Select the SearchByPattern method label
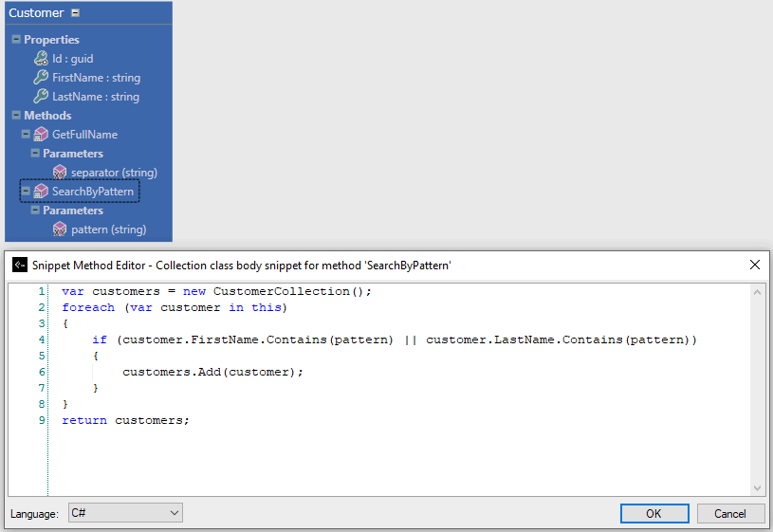This screenshot has height=532, width=773. click(92, 192)
